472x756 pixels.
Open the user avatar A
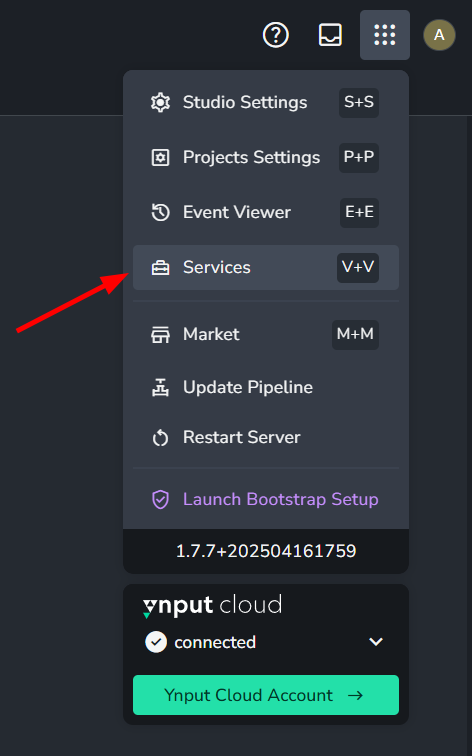[439, 35]
